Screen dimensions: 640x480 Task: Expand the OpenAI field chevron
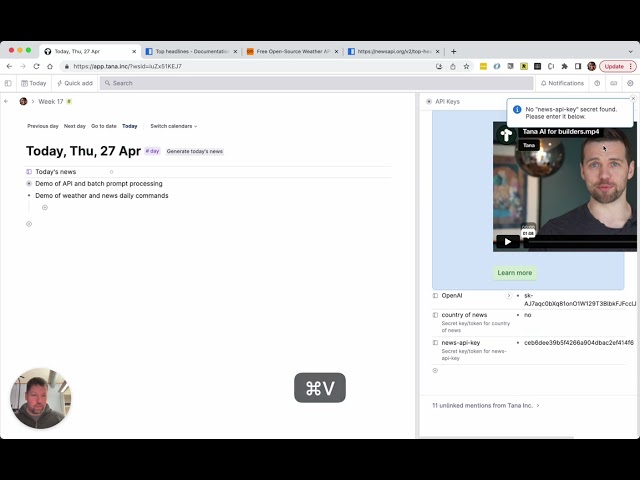(509, 296)
